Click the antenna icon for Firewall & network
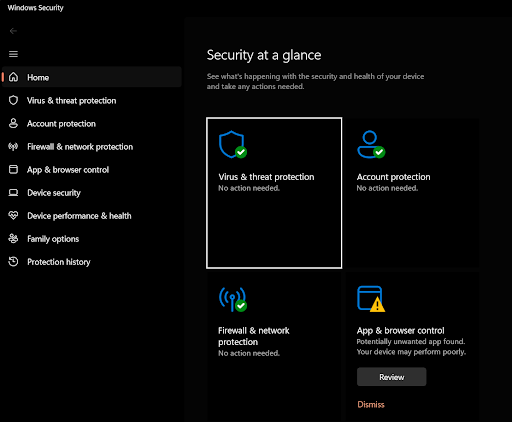Image resolution: width=512 pixels, height=422 pixels. point(13,146)
